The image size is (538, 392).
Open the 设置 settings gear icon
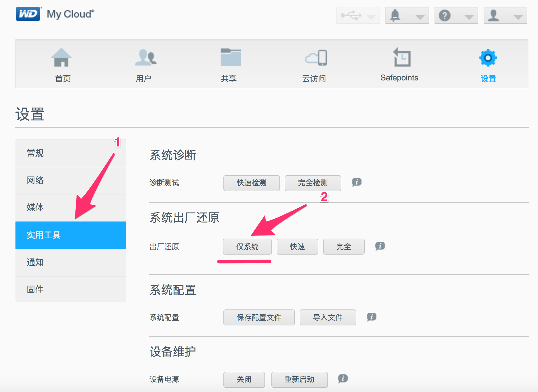point(488,58)
